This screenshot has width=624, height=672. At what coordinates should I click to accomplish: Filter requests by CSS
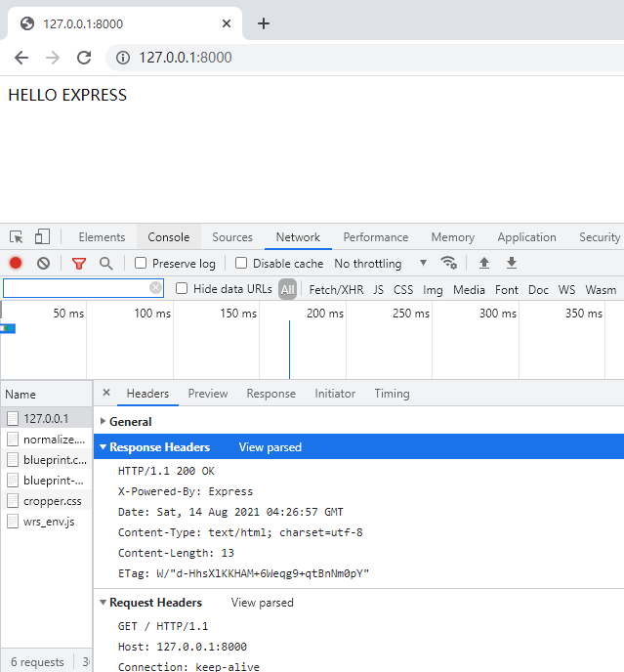point(403,290)
